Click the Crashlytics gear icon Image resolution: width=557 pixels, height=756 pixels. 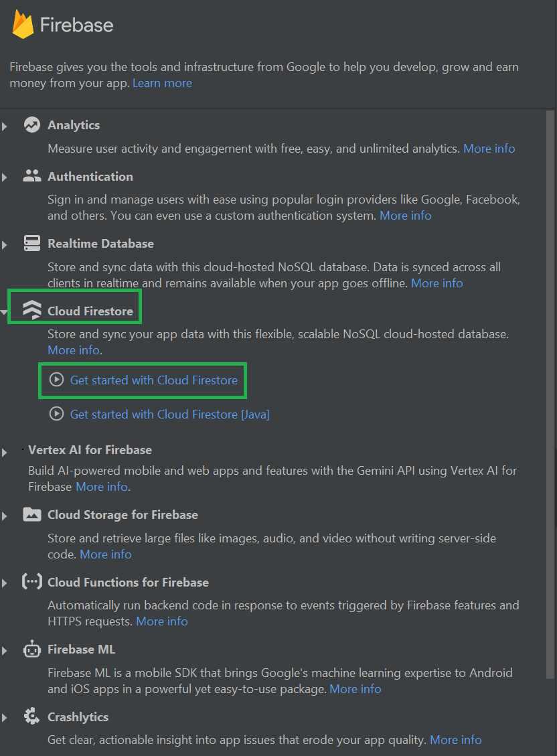tap(31, 716)
